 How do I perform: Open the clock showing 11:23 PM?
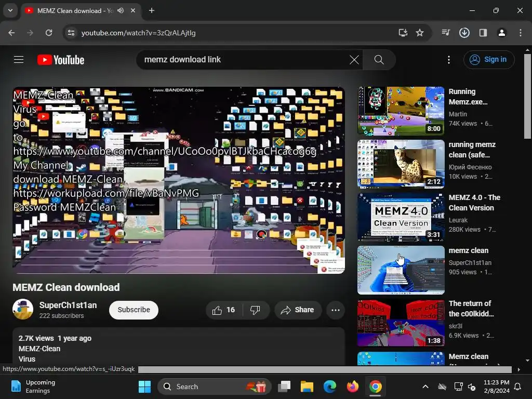pos(496,387)
